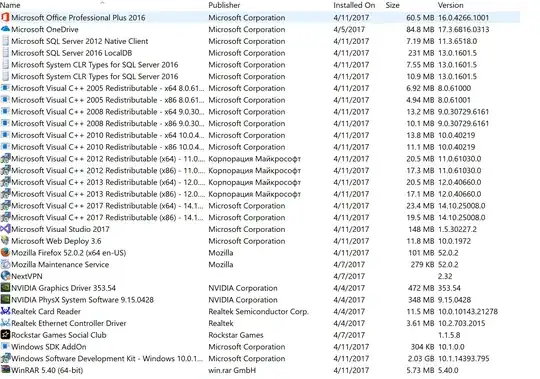Screen dimensions: 540x379
Task: Click the Visual C++ 2017 (x64) Redistributable icon
Action: tap(5, 206)
